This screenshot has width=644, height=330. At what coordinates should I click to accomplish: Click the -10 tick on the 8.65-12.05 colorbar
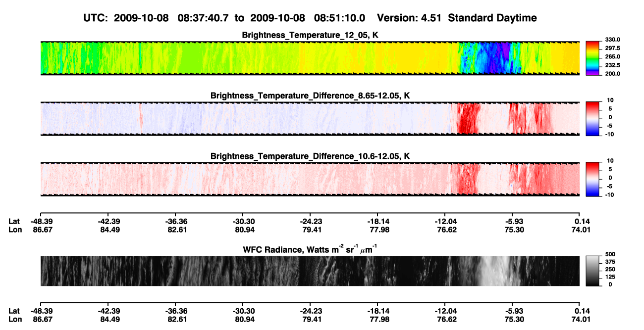pos(609,134)
